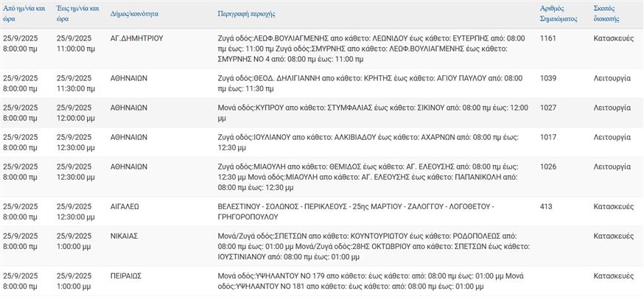This screenshot has height=302, width=644.
Task: Select the ΥΨΗΛΑΝΤΟΥ ΝΟ 179 description cell
Action: (371, 281)
